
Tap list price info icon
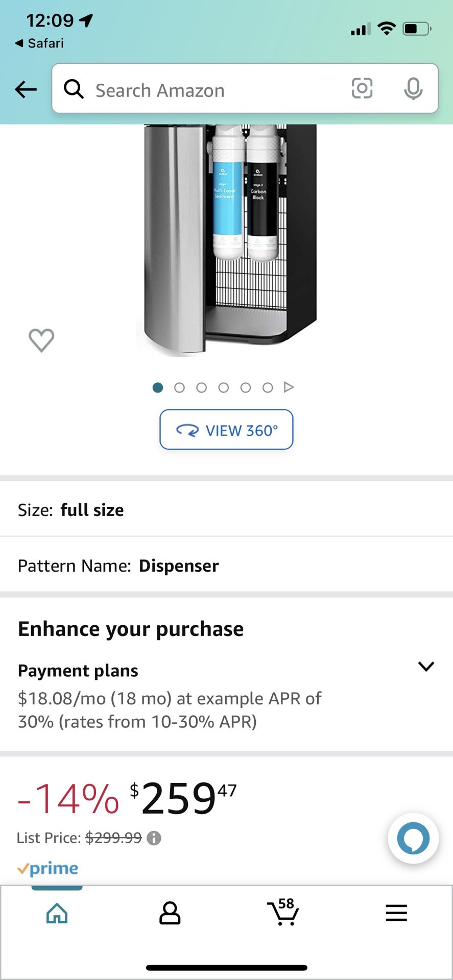(x=154, y=838)
